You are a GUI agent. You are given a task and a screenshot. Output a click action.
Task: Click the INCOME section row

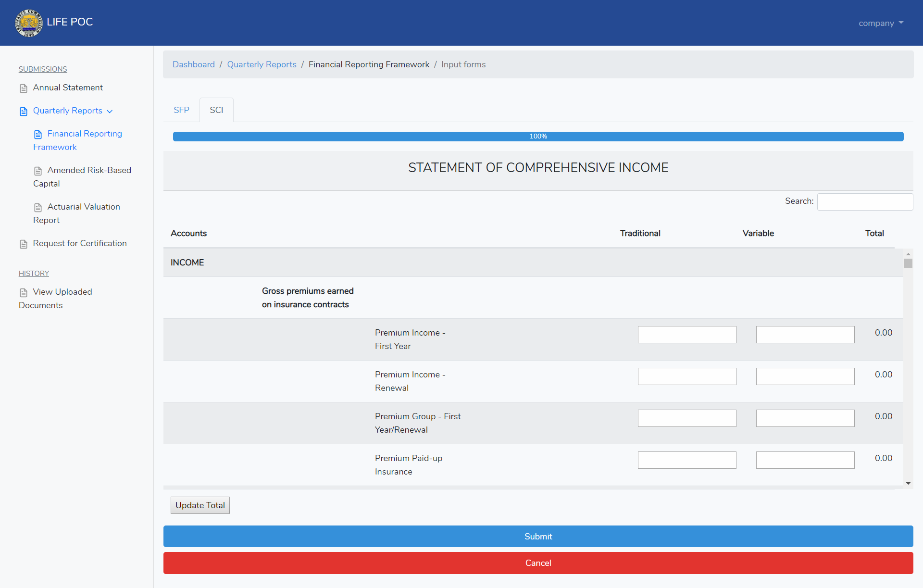point(533,263)
